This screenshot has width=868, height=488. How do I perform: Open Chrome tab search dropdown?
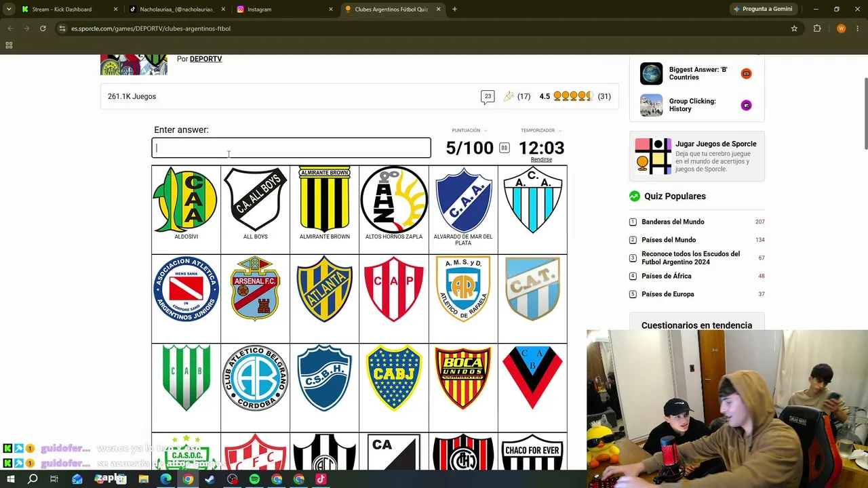tap(9, 9)
